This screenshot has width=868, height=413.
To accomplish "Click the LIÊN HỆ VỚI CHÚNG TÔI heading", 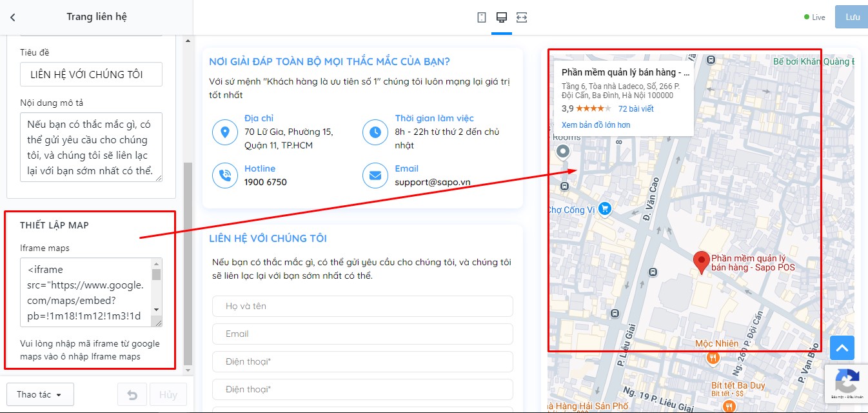I will tap(268, 238).
